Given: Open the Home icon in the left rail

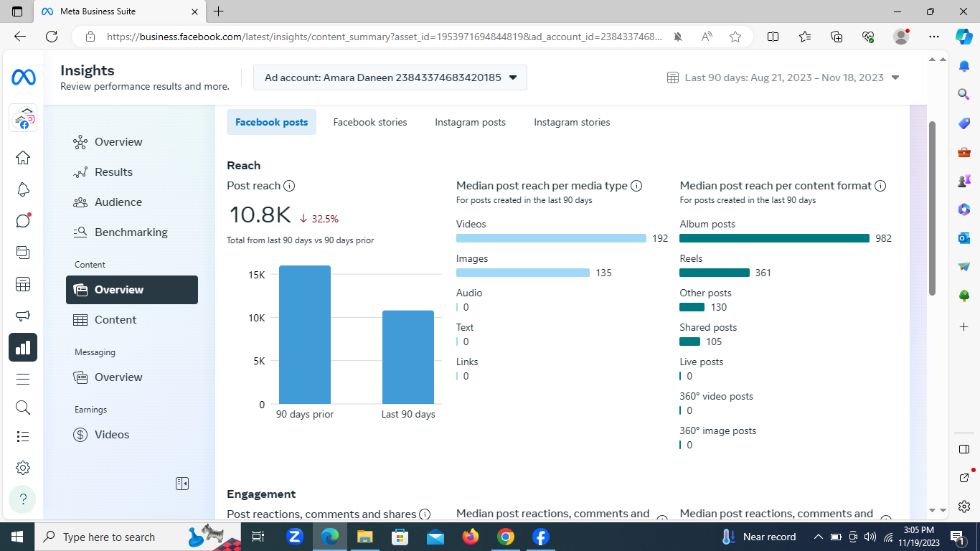Looking at the screenshot, I should point(23,158).
